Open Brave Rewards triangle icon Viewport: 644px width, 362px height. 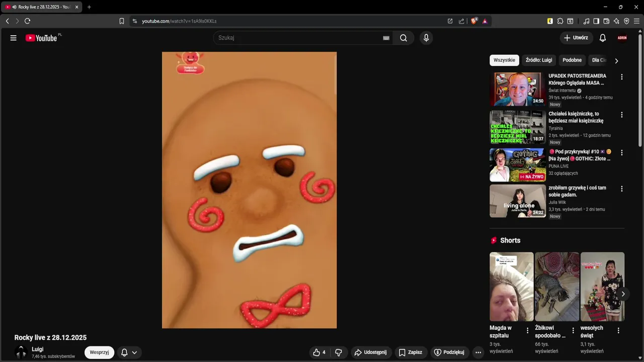pyautogui.click(x=485, y=21)
